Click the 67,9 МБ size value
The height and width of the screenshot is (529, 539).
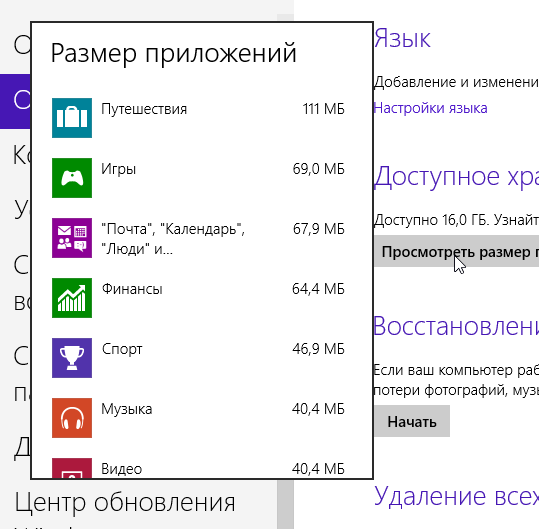[319, 229]
